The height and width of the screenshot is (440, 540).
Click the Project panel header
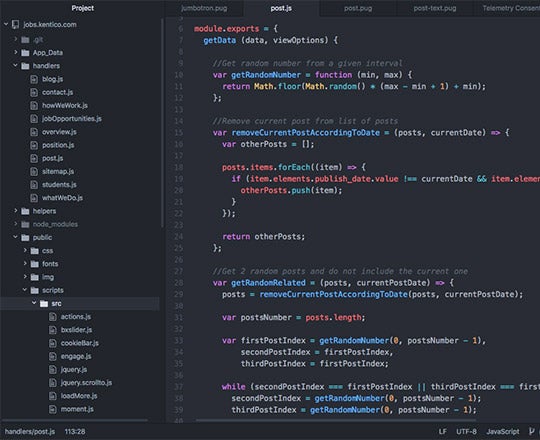(83, 8)
